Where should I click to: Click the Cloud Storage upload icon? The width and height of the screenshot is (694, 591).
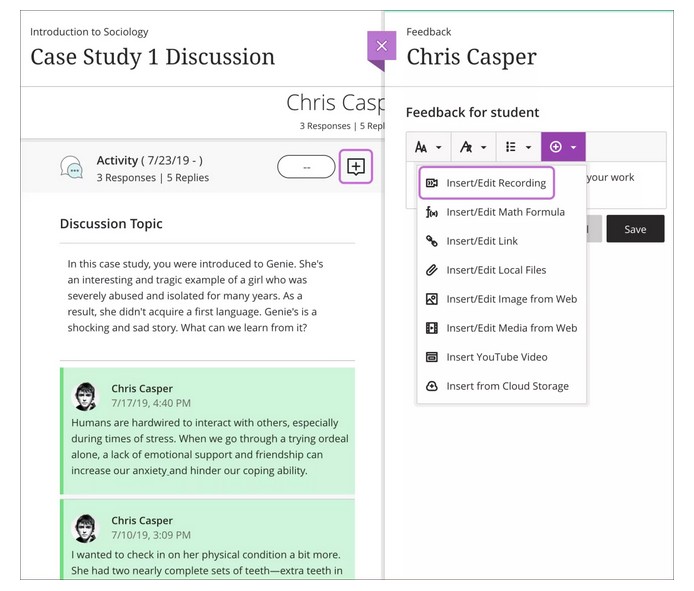(432, 386)
